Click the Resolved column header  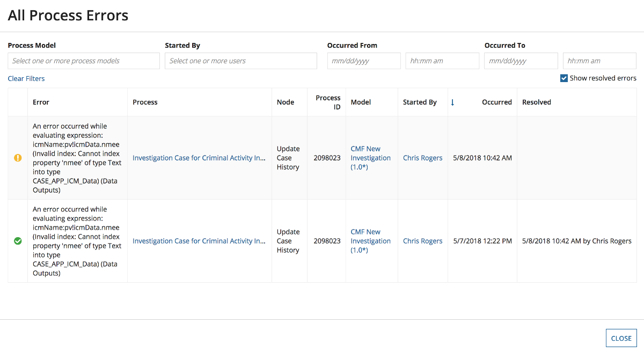pyautogui.click(x=537, y=102)
